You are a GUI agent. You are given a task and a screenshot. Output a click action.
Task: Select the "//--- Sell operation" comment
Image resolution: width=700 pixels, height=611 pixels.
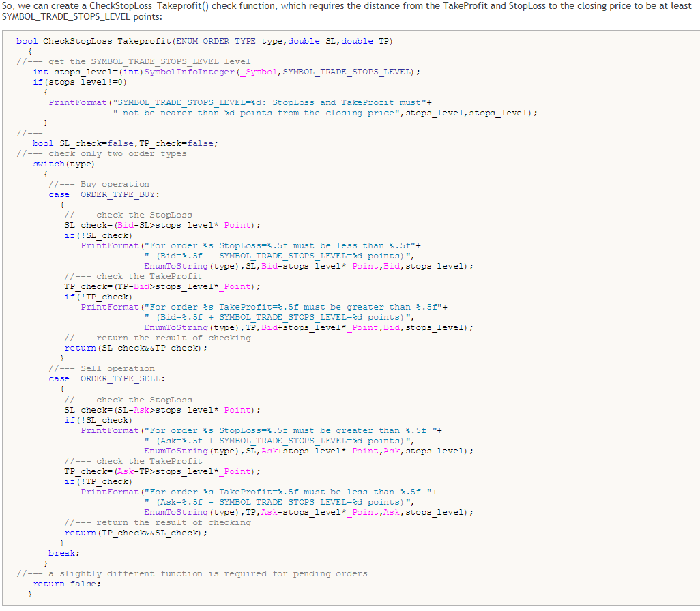click(102, 369)
